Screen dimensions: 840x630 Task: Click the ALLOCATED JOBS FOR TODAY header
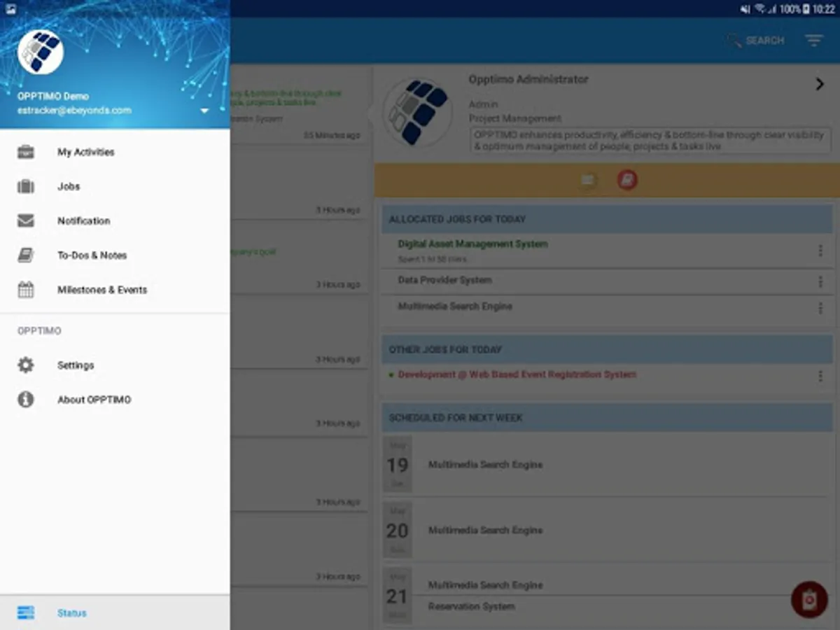coord(607,219)
